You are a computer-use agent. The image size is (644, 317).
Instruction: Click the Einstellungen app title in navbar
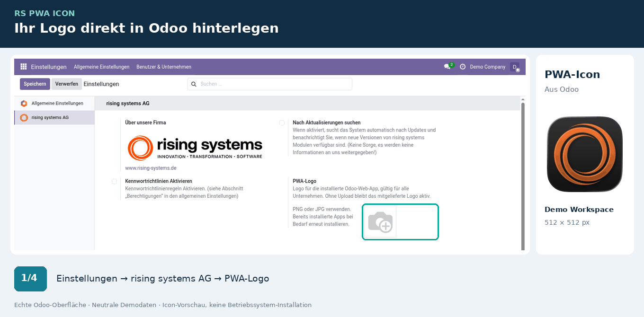pos(49,67)
